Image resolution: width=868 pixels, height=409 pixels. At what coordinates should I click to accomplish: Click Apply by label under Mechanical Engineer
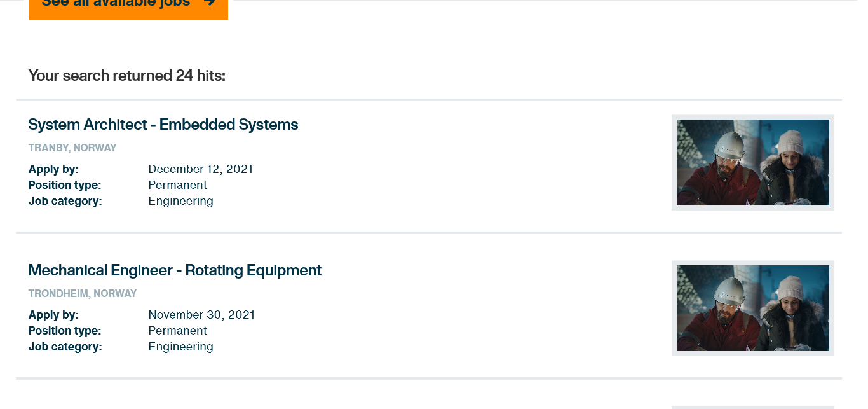pos(53,315)
